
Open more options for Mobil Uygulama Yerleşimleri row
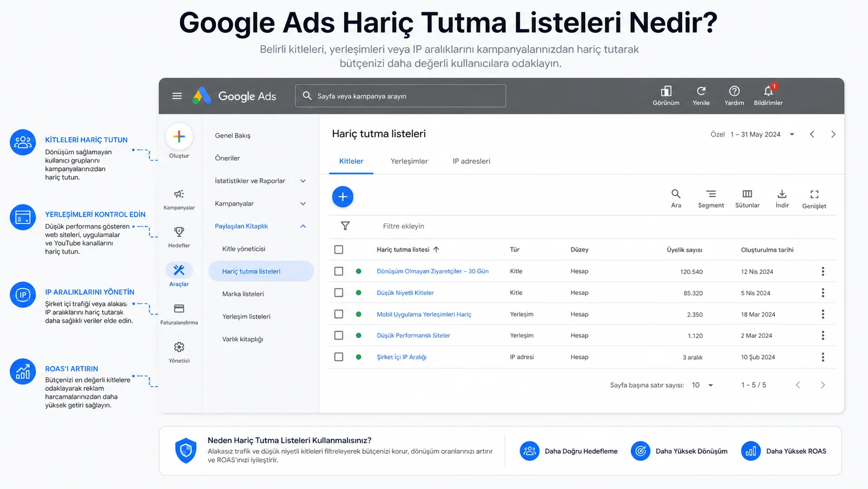click(823, 314)
